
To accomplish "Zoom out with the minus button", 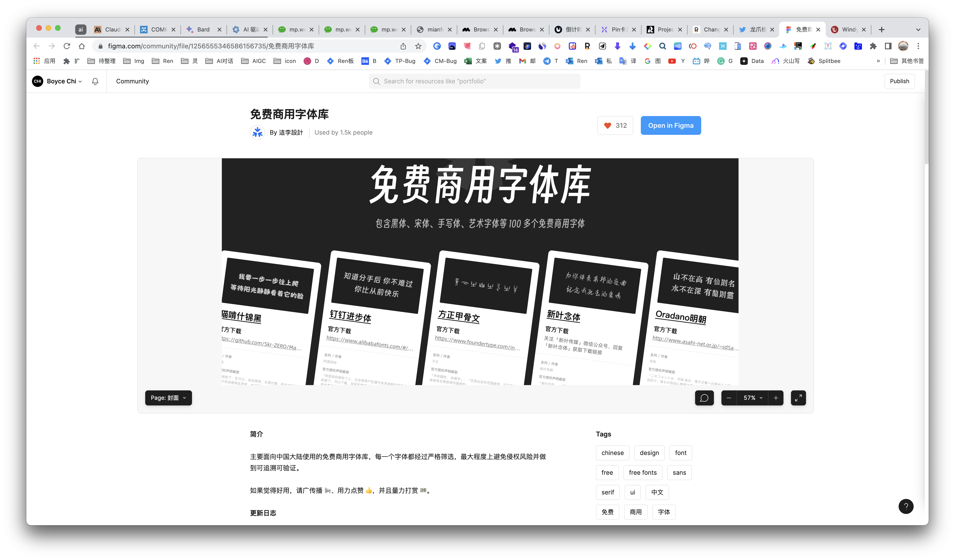I will [x=729, y=398].
